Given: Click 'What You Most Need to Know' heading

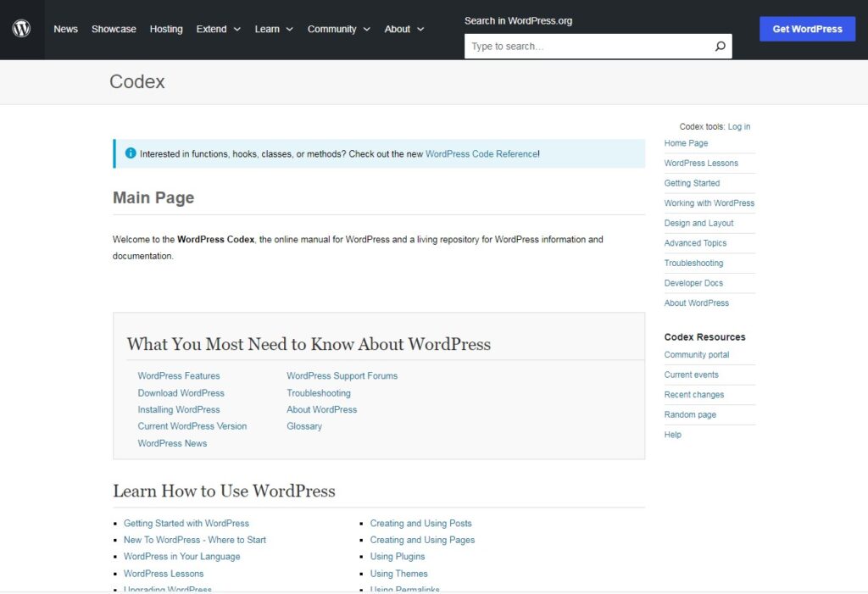Looking at the screenshot, I should [309, 344].
